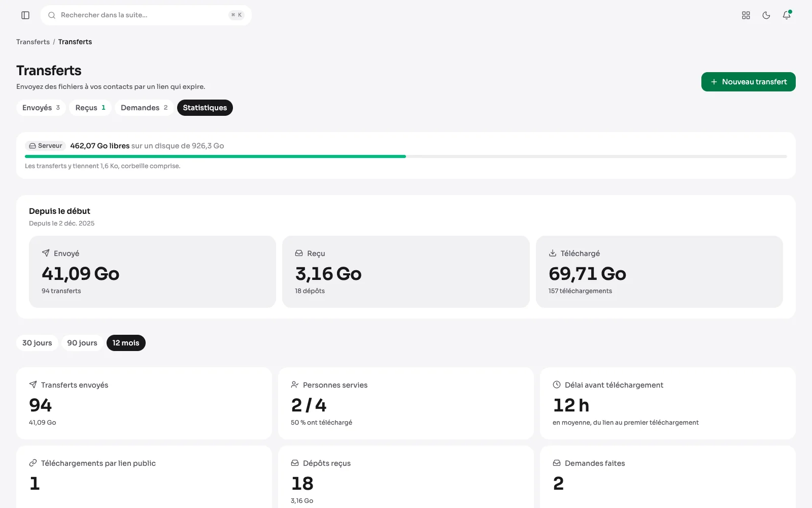
Task: Click the 50 % ont téléchargé text
Action: click(321, 423)
